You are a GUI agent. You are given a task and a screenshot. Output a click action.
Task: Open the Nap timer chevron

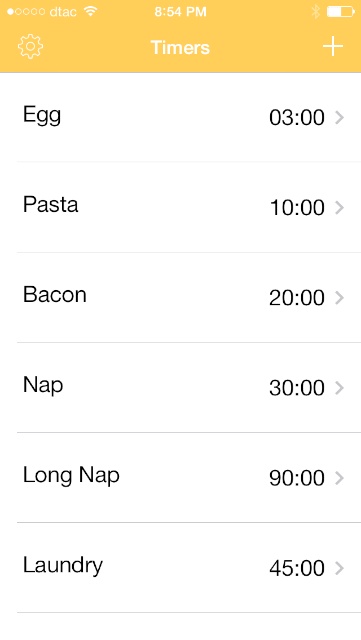point(339,388)
